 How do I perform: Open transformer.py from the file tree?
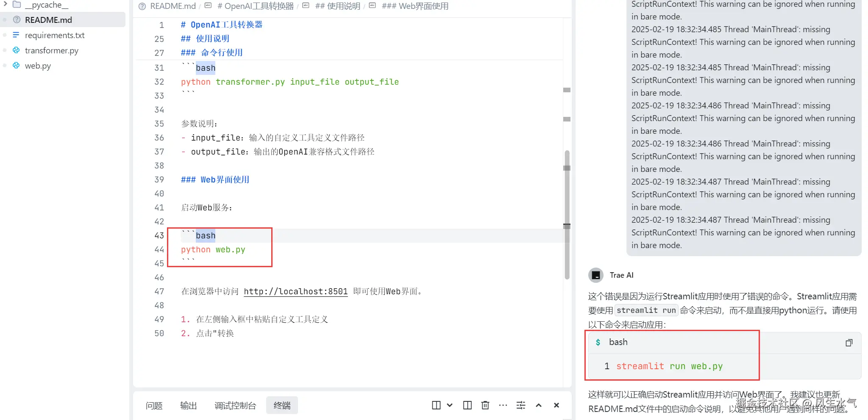point(52,50)
